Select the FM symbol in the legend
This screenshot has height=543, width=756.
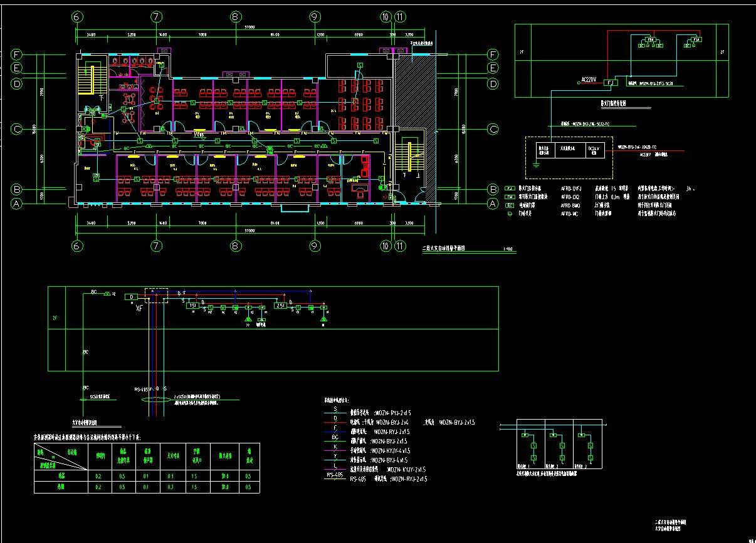510,196
